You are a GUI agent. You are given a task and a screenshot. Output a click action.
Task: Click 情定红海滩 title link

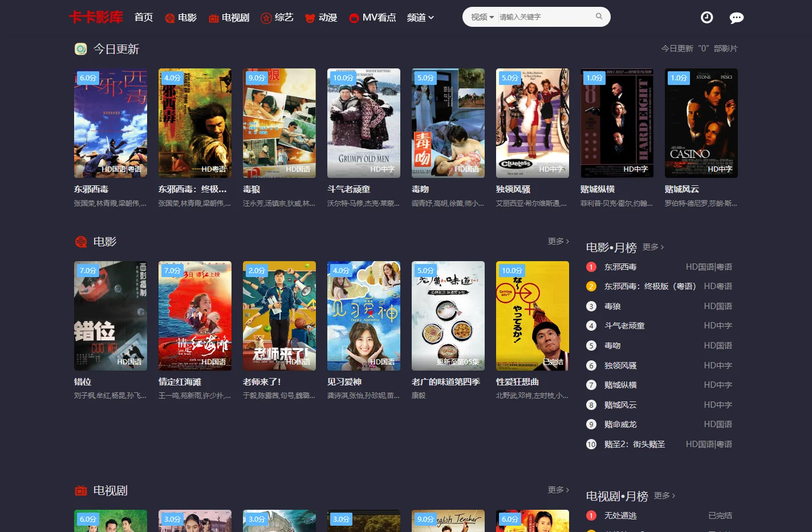180,381
